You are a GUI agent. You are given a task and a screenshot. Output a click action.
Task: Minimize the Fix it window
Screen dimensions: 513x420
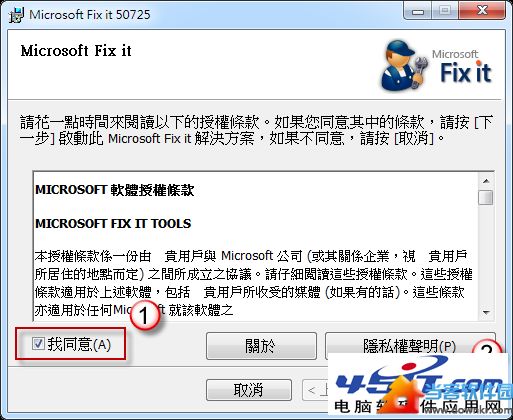click(418, 11)
